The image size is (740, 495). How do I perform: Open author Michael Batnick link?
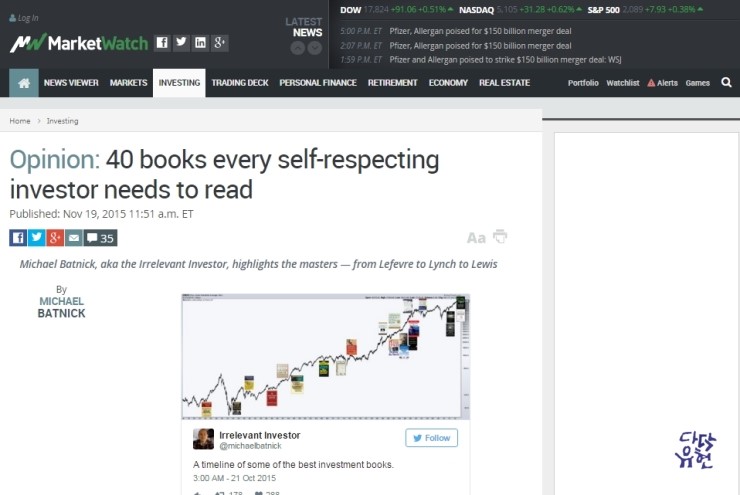coord(61,307)
